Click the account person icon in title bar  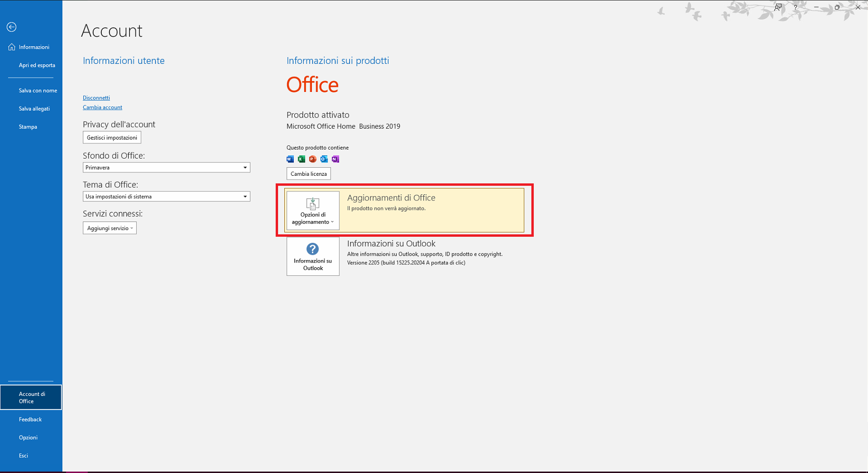tap(778, 7)
